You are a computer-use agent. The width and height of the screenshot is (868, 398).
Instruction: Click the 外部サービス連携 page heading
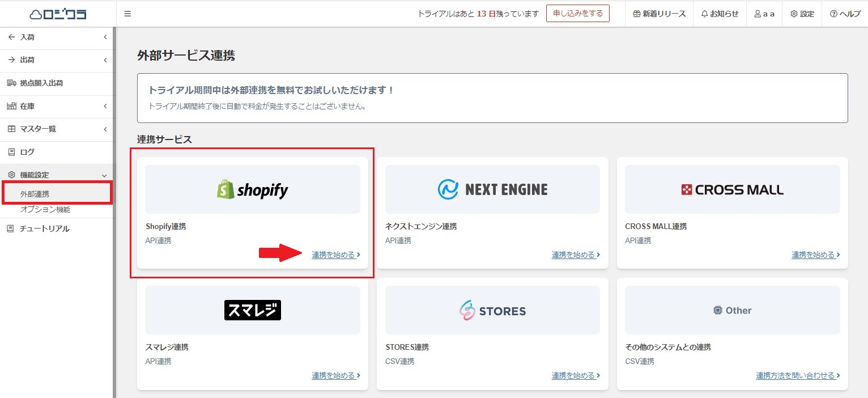pyautogui.click(x=186, y=55)
